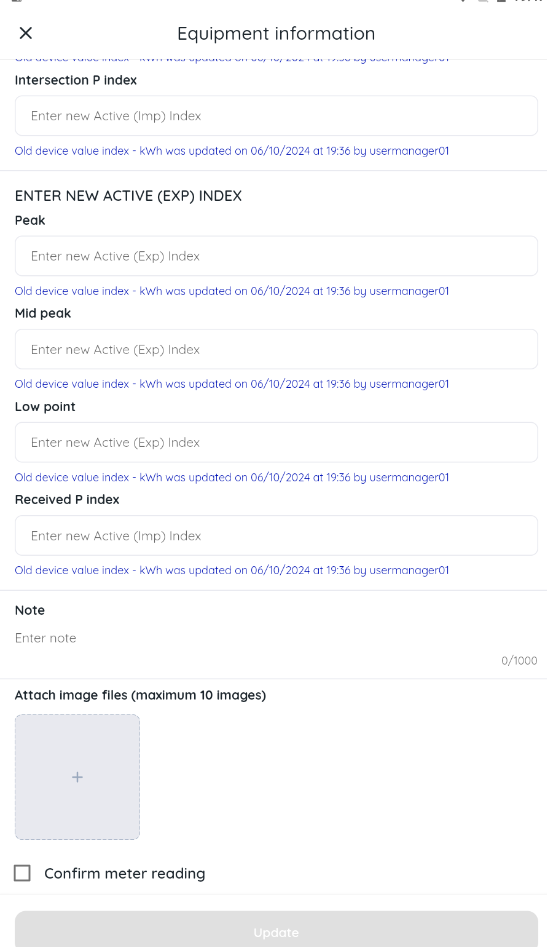This screenshot has width=547, height=947.
Task: Select the Mid peak index input field
Action: coord(277,349)
